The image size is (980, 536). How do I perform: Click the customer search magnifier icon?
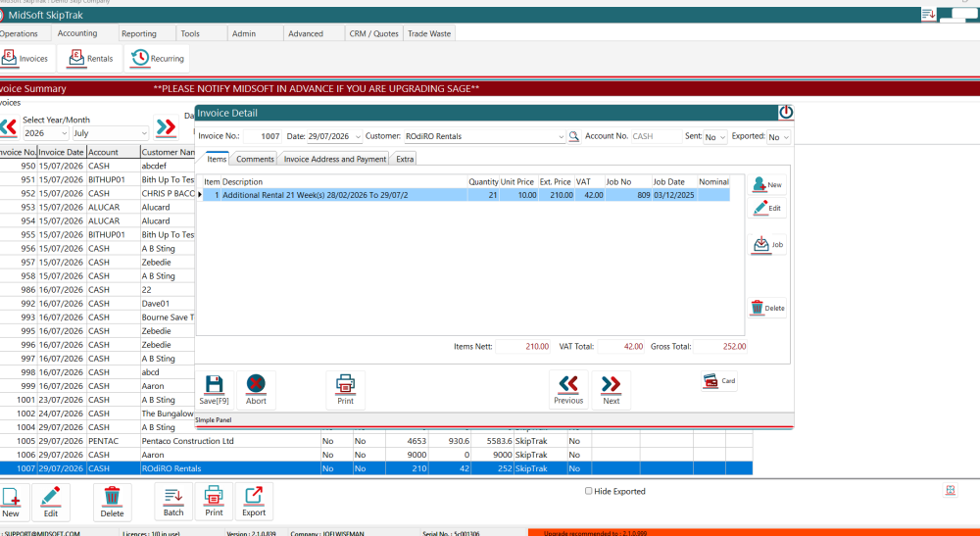click(573, 136)
